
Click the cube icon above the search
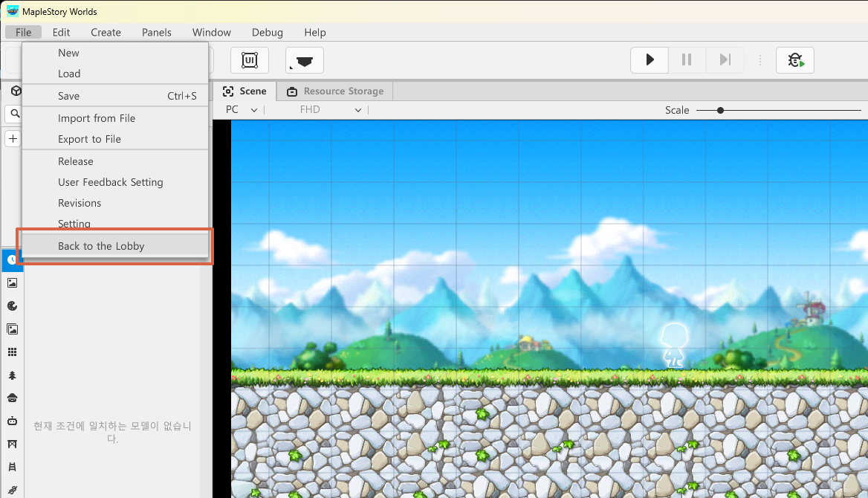[16, 90]
